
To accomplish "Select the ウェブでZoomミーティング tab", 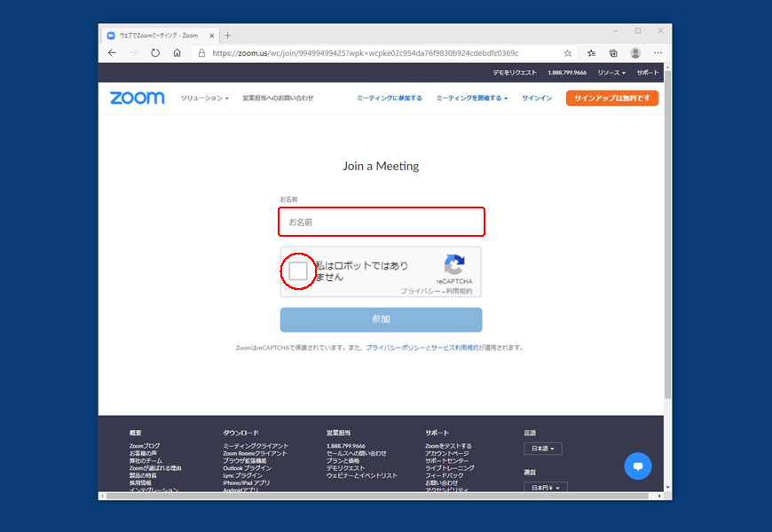I will 160,35.
